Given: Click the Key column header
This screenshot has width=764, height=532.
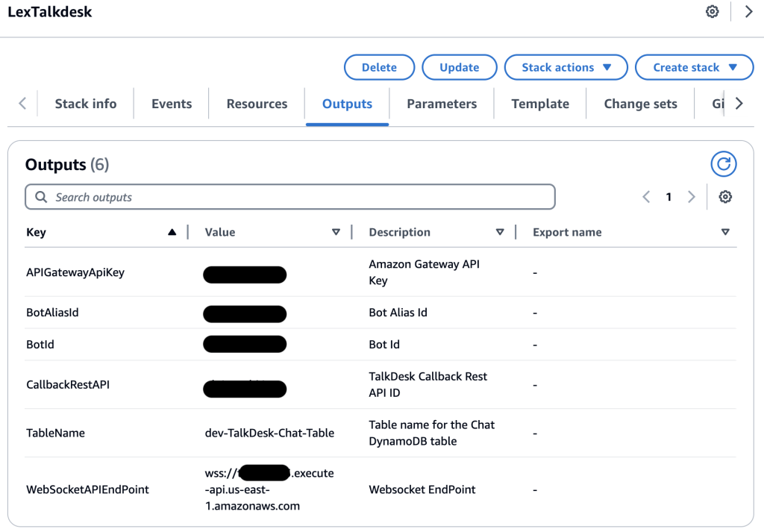Looking at the screenshot, I should tap(36, 232).
